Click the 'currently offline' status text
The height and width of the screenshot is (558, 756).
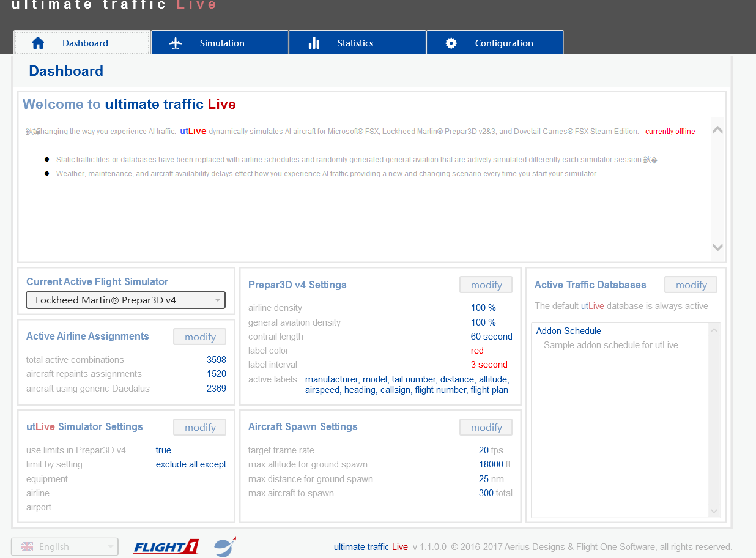[670, 132]
